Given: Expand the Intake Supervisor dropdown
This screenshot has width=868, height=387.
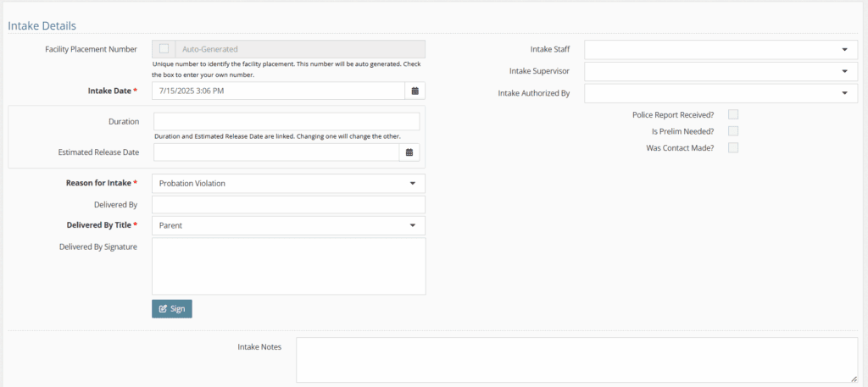Looking at the screenshot, I should click(721, 71).
